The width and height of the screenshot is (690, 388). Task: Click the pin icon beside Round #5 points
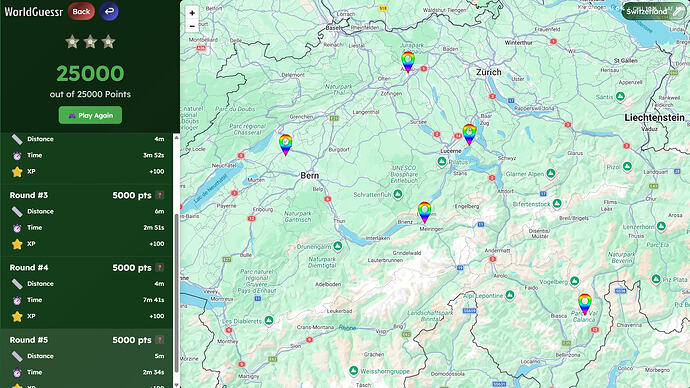160,340
